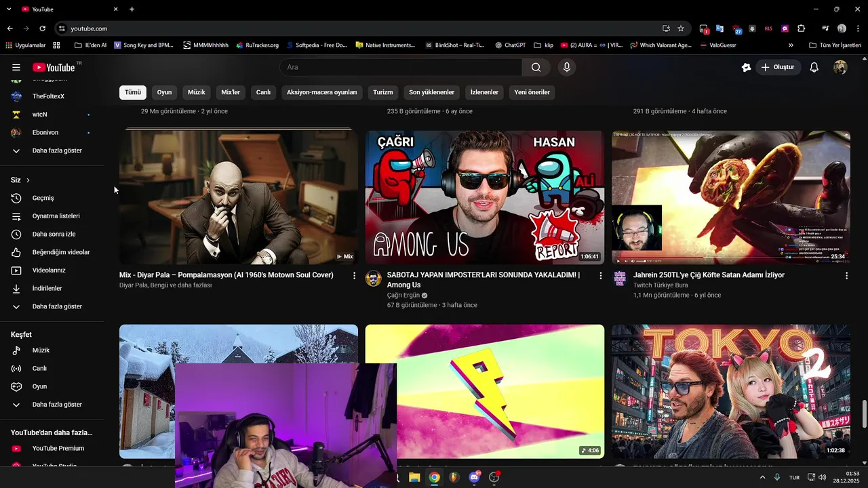Open the YouTube account avatar menu

point(840,67)
